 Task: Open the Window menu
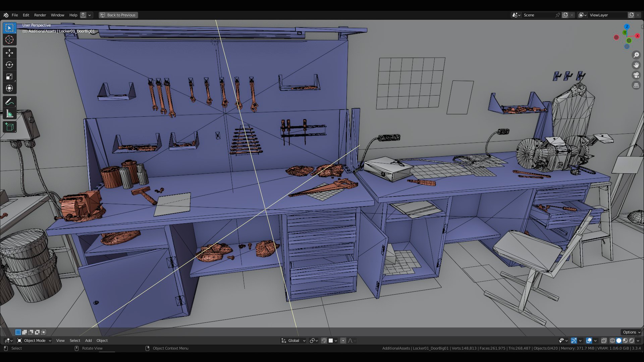[x=57, y=15]
